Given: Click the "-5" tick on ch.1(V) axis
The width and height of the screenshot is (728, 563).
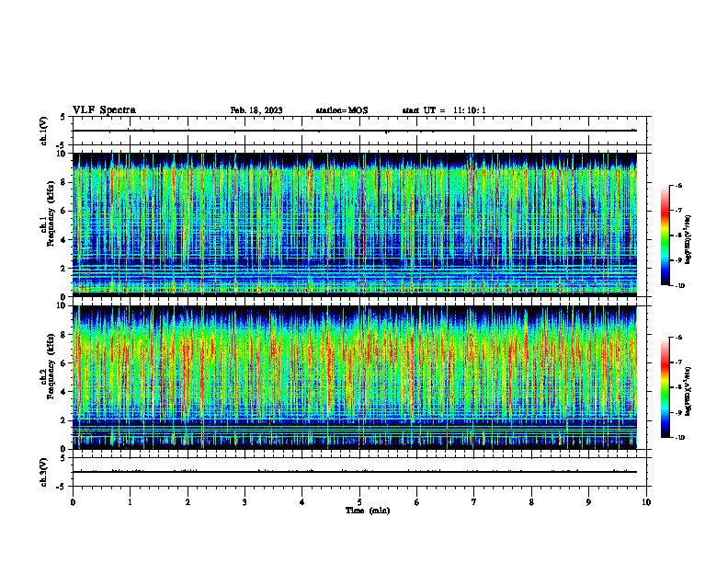Looking at the screenshot, I should pyautogui.click(x=62, y=145).
